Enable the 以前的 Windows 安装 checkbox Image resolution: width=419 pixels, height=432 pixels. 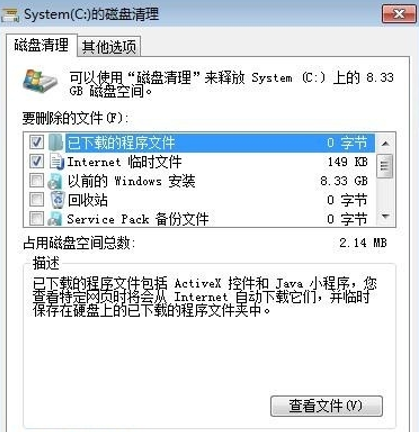click(x=36, y=181)
